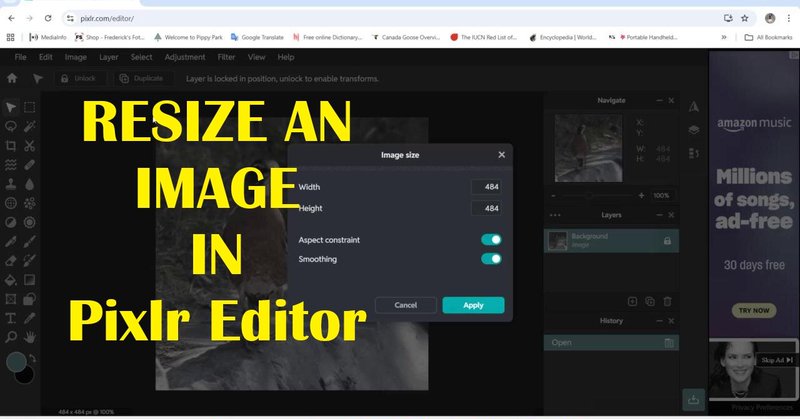Open the Adjustment menu
This screenshot has width=800, height=419.
(x=185, y=57)
